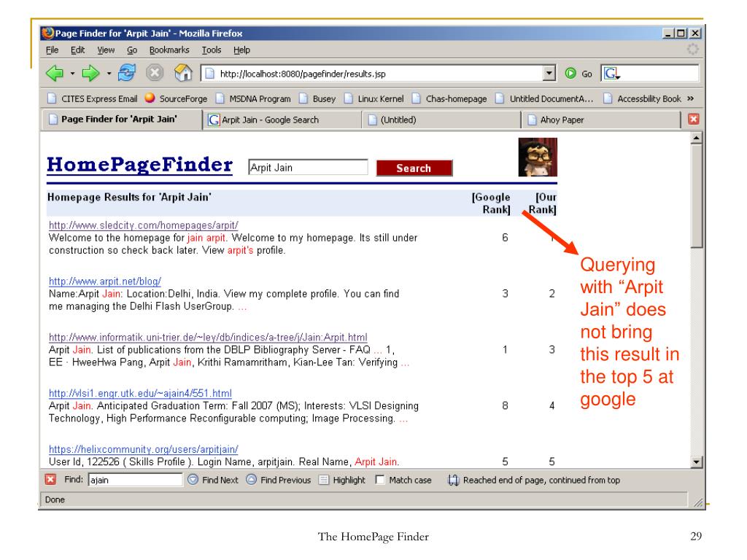Switch to the Ahoy Paper tab

pyautogui.click(x=601, y=120)
